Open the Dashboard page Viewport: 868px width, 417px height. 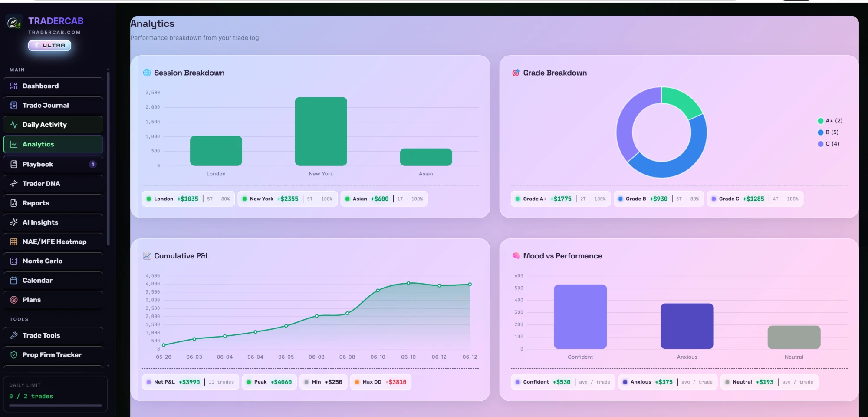(53, 86)
